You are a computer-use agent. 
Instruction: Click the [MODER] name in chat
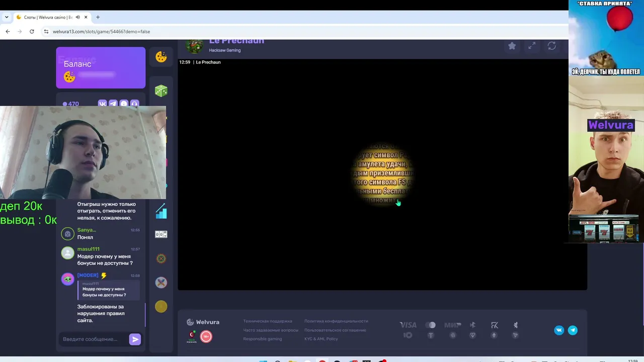tap(88, 276)
